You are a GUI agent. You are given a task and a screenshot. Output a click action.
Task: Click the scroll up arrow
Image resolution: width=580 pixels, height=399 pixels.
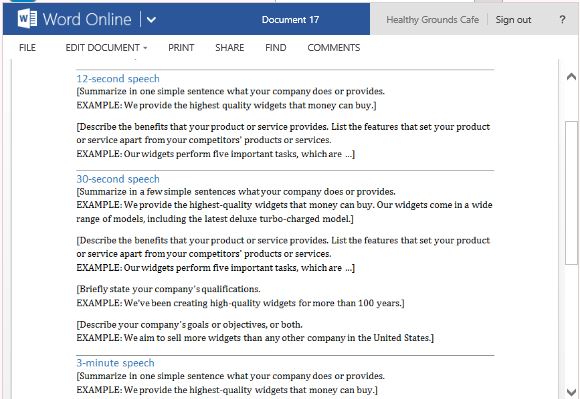[x=571, y=77]
